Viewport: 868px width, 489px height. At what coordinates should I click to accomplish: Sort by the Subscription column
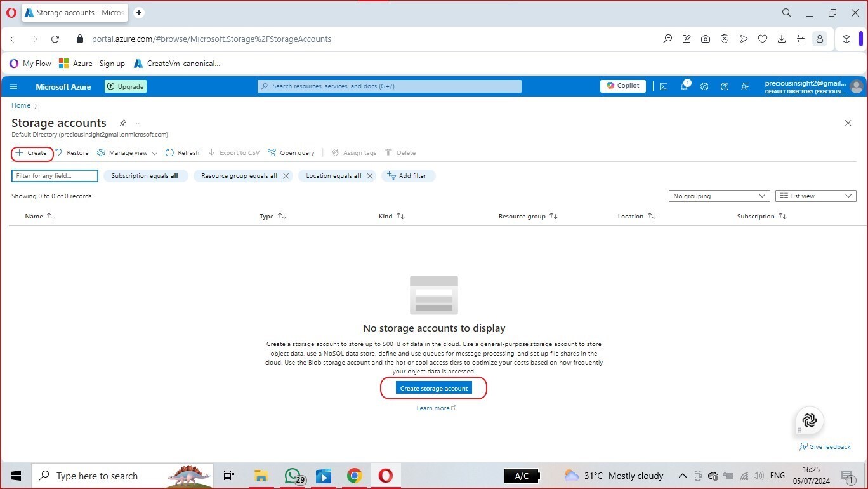(x=761, y=217)
